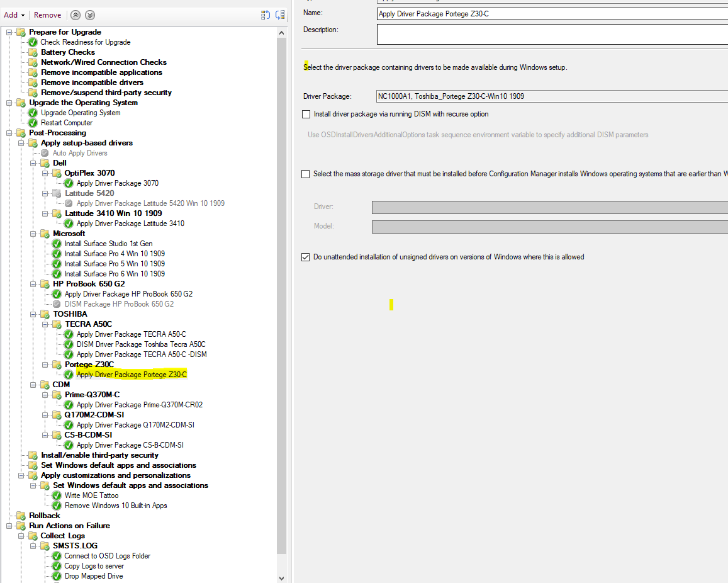Select check icon for Restart Computer step
728x583 pixels.
(x=33, y=123)
